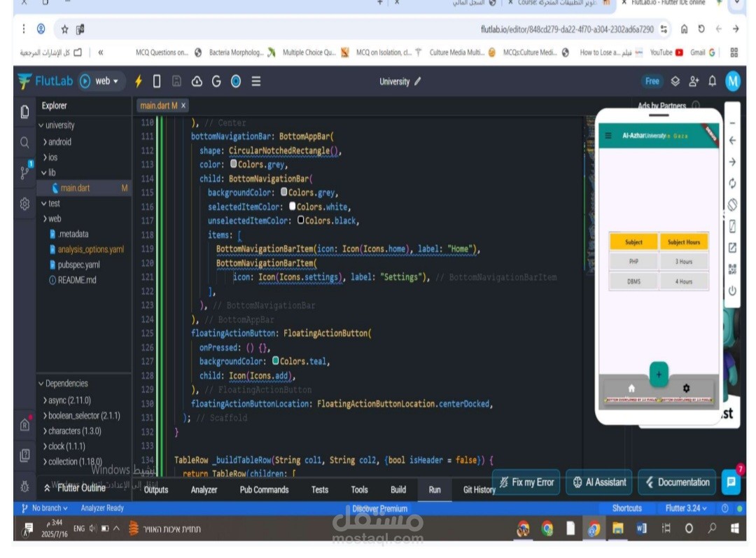Viewport: 756px width, 558px height.
Task: Click the Free plan badge
Action: 652,81
